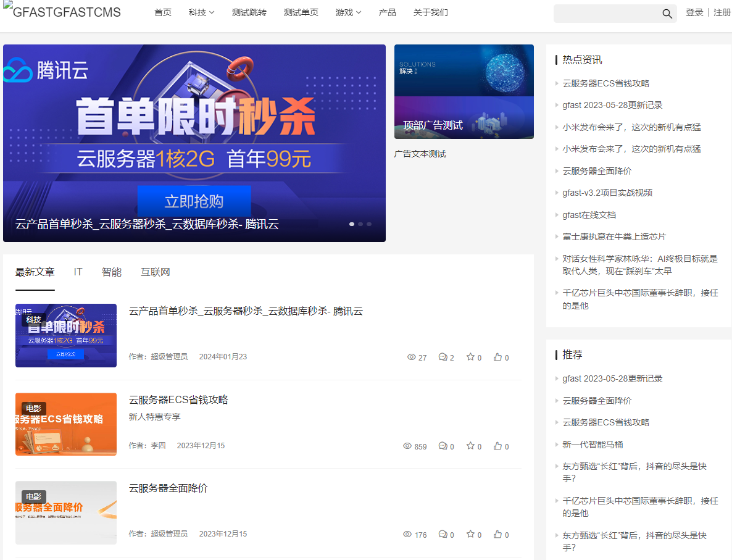Open article title 云服务器ECS省钱攻略 in list
The image size is (732, 560).
(178, 400)
